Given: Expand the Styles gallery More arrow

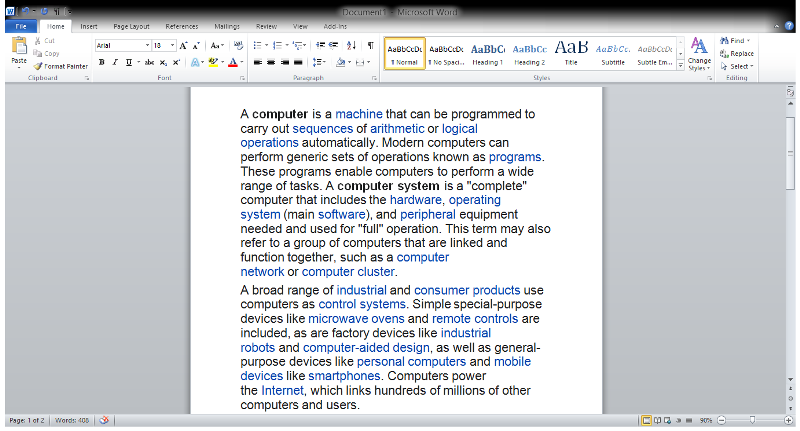Looking at the screenshot, I should (681, 66).
